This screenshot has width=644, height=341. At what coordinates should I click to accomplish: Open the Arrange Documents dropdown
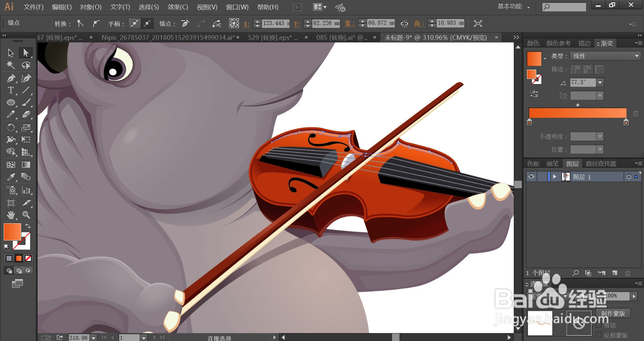(x=320, y=7)
